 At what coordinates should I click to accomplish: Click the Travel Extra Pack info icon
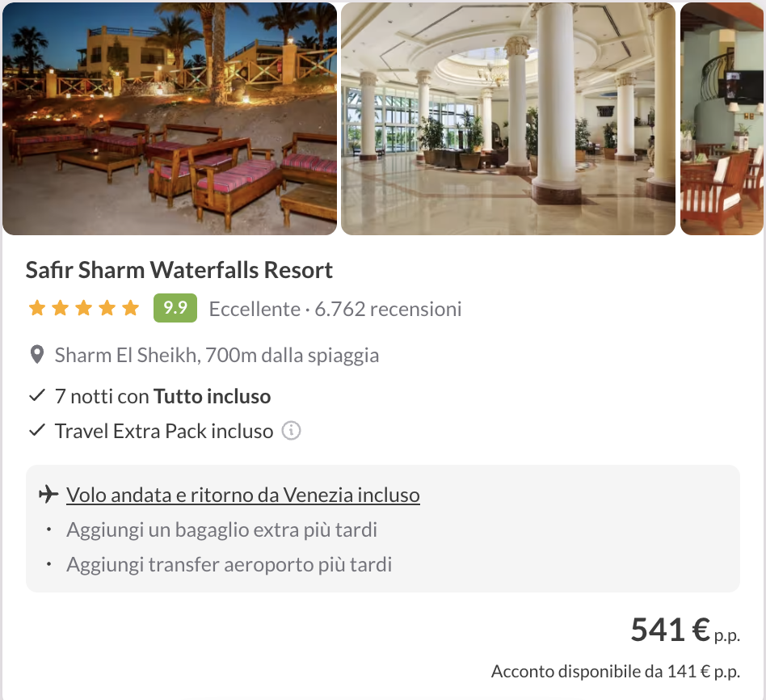(291, 431)
